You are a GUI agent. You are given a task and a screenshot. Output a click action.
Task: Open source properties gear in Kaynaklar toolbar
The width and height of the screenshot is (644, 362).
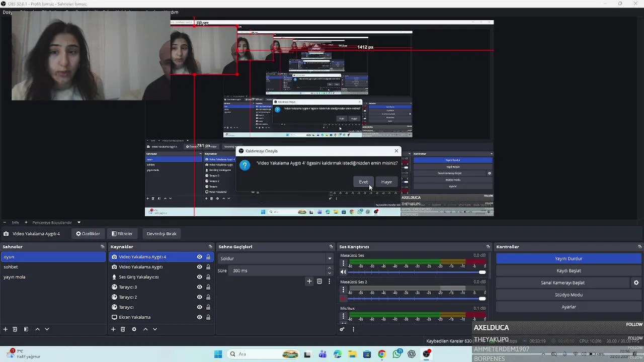click(134, 329)
